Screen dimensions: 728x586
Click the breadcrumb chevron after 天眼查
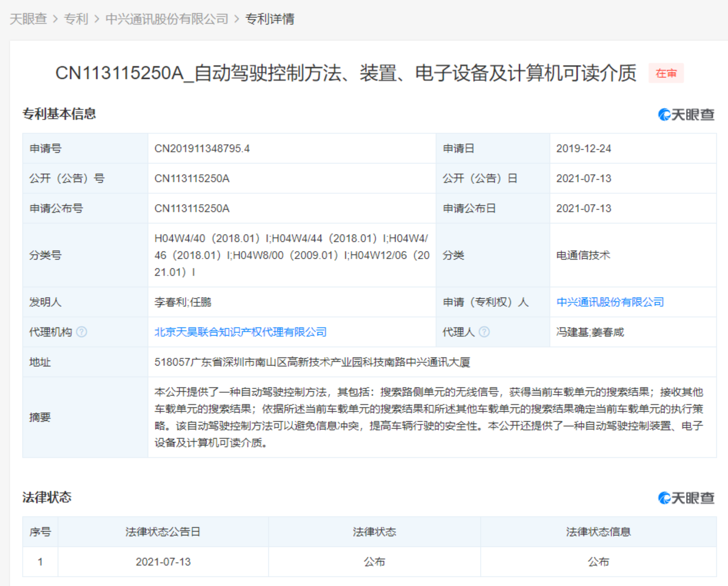(55, 18)
